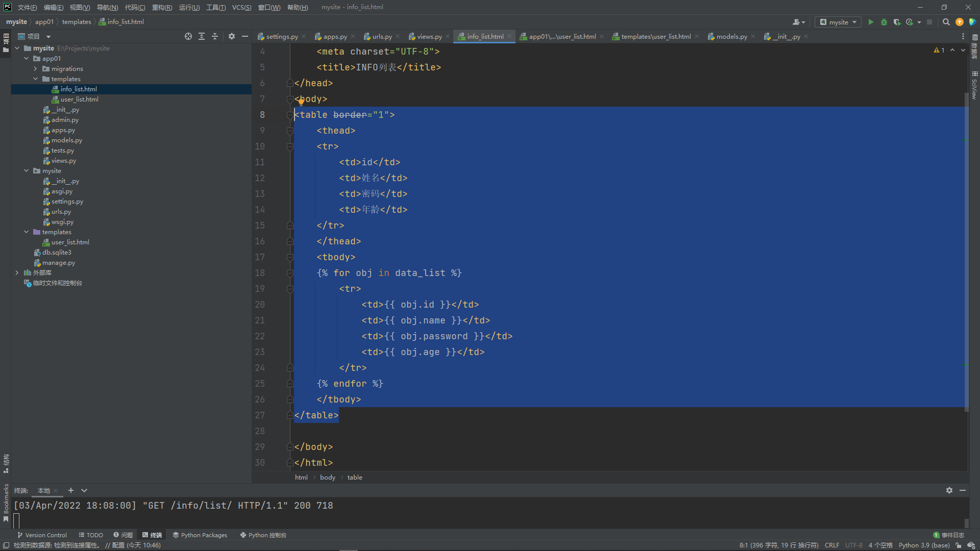This screenshot has height=551, width=980.
Task: Click the Select Opened File target icon
Action: click(x=188, y=36)
